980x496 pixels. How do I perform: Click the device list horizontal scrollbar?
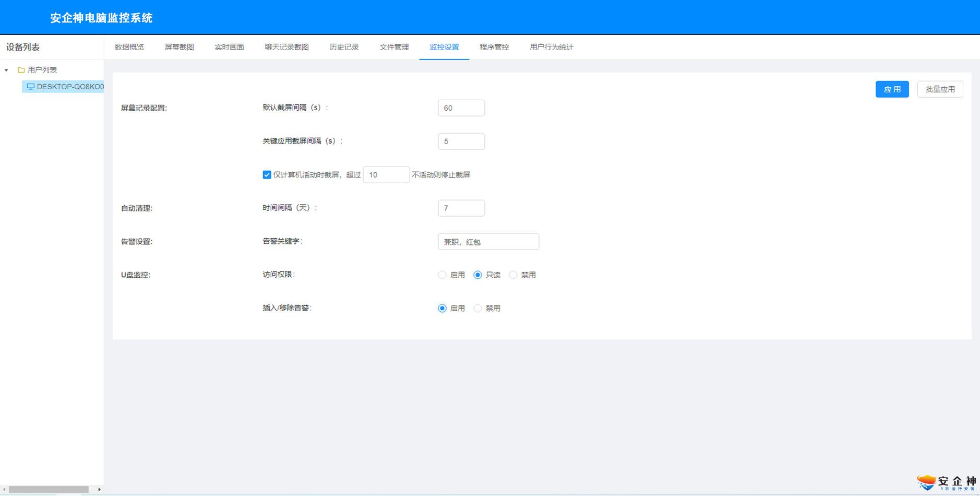point(49,490)
